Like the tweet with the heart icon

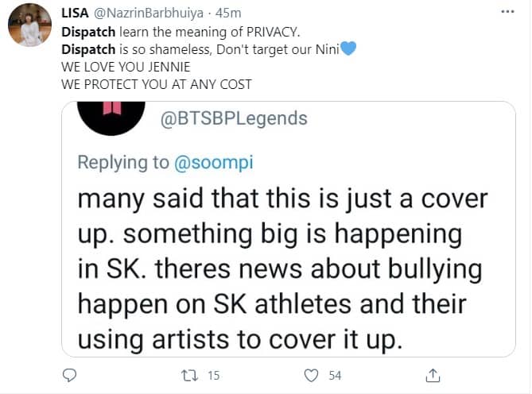click(313, 374)
